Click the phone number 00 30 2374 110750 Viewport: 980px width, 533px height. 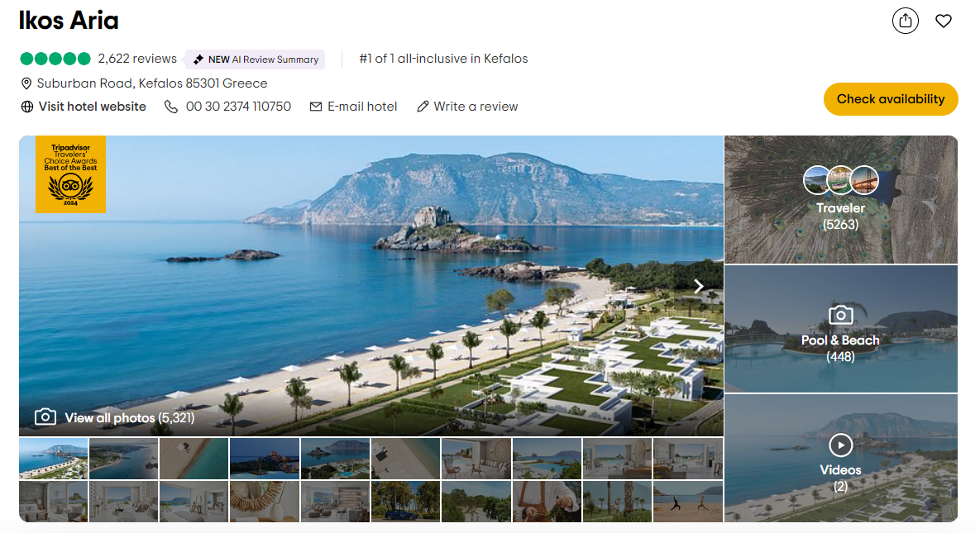point(238,107)
